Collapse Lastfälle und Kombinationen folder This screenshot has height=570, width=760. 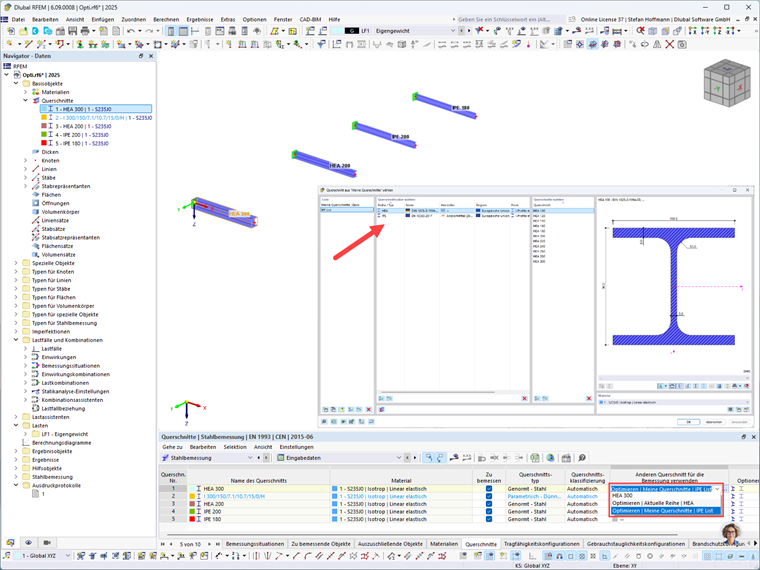pos(16,340)
